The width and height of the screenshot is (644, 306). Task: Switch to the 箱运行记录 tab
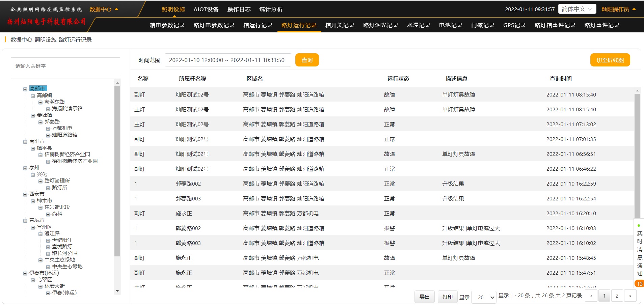(x=258, y=25)
